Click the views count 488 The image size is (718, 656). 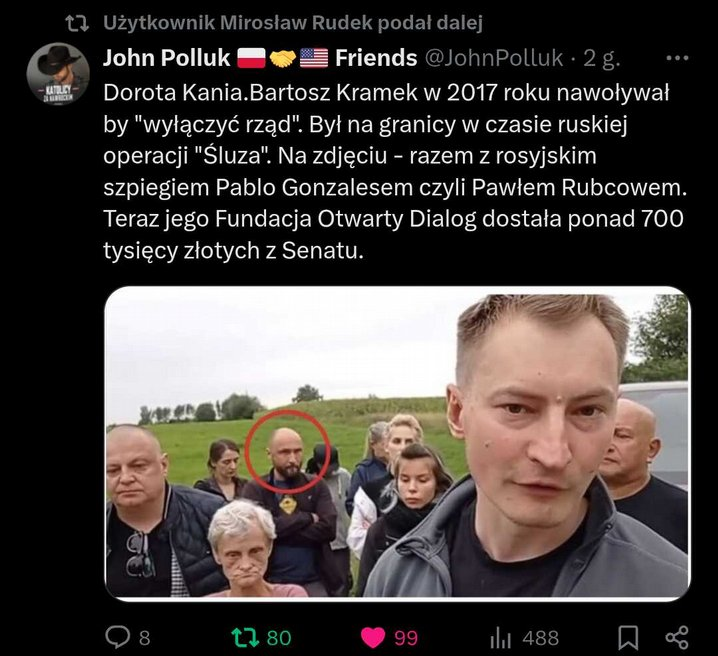point(541,638)
